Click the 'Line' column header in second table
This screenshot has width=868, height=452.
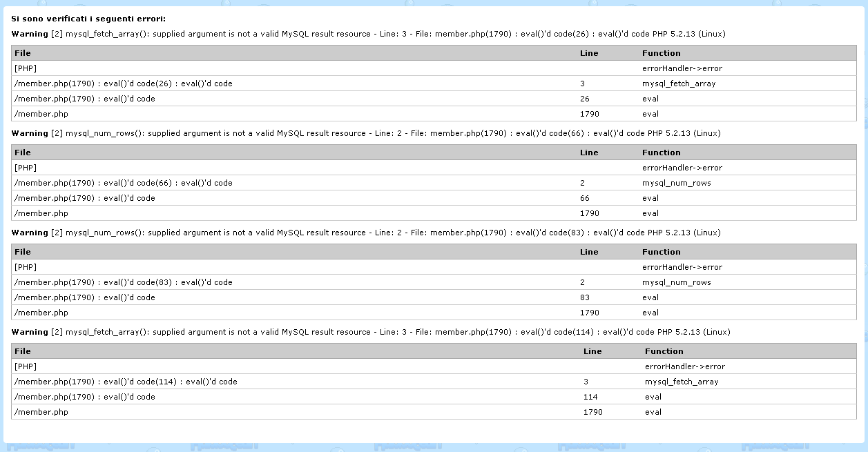[x=589, y=153]
